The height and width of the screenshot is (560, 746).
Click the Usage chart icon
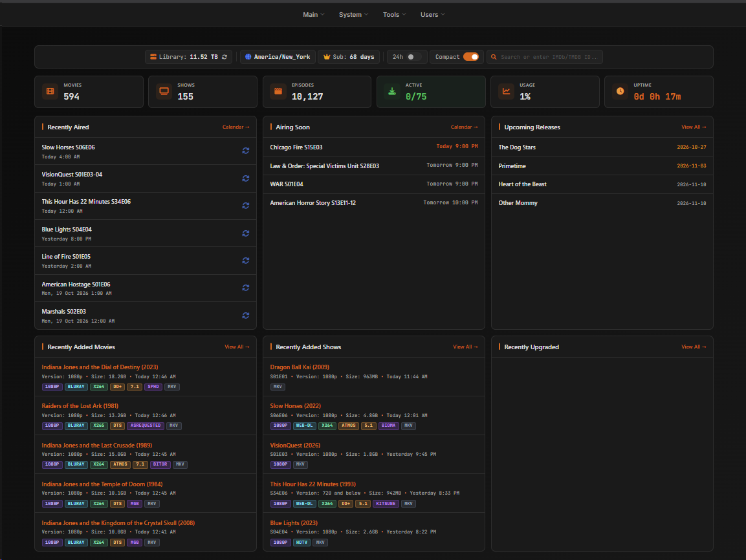pos(506,91)
